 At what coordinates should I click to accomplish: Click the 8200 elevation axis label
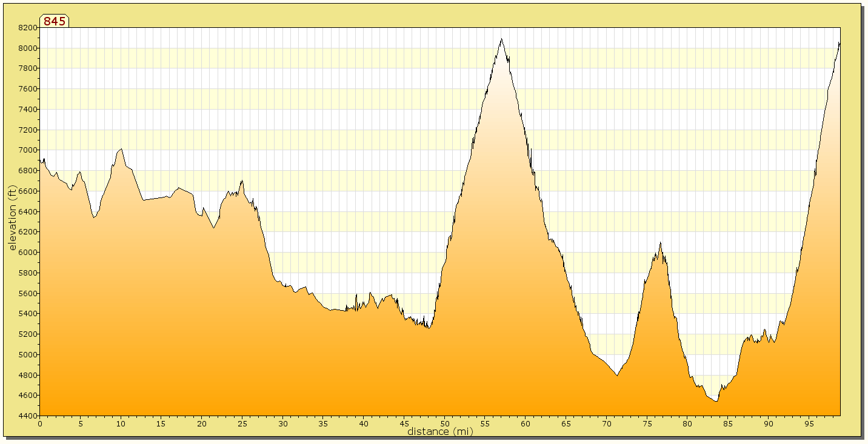coord(28,27)
